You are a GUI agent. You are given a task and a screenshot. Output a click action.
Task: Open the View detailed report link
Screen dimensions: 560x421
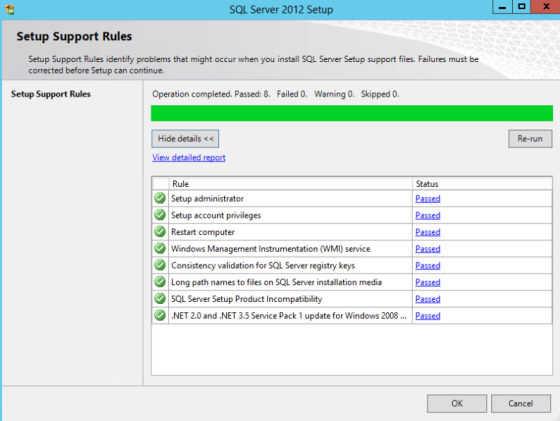click(189, 157)
